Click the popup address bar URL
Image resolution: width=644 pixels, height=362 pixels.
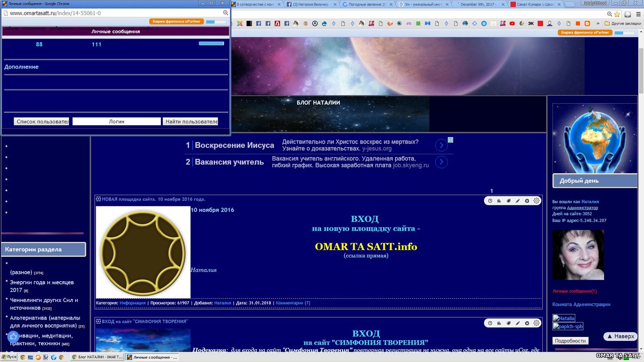55,13
